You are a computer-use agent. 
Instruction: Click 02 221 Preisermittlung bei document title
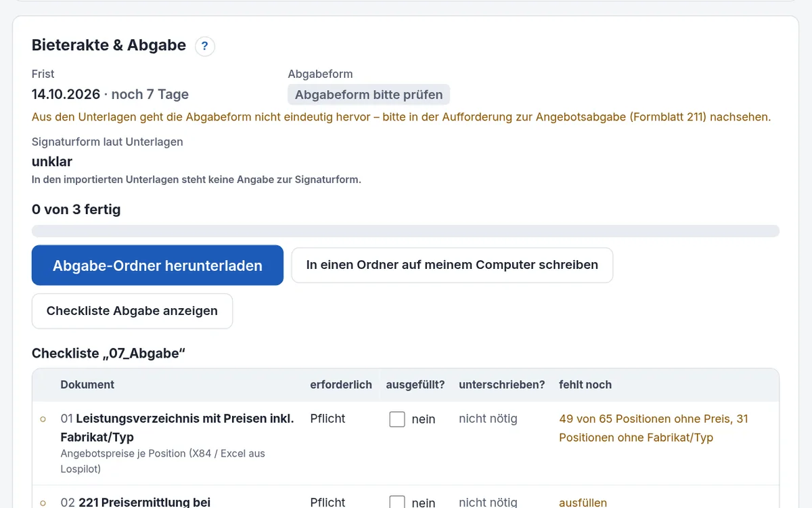135,503
